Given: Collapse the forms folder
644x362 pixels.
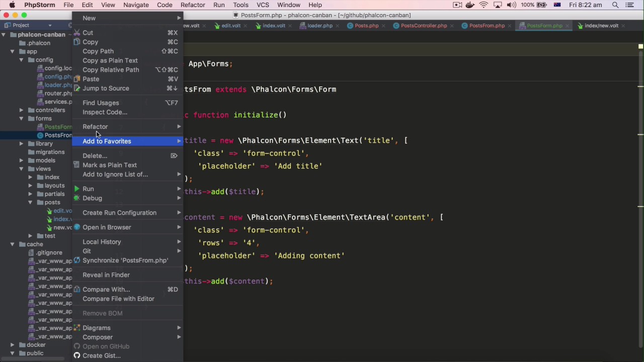Looking at the screenshot, I should coord(21,119).
